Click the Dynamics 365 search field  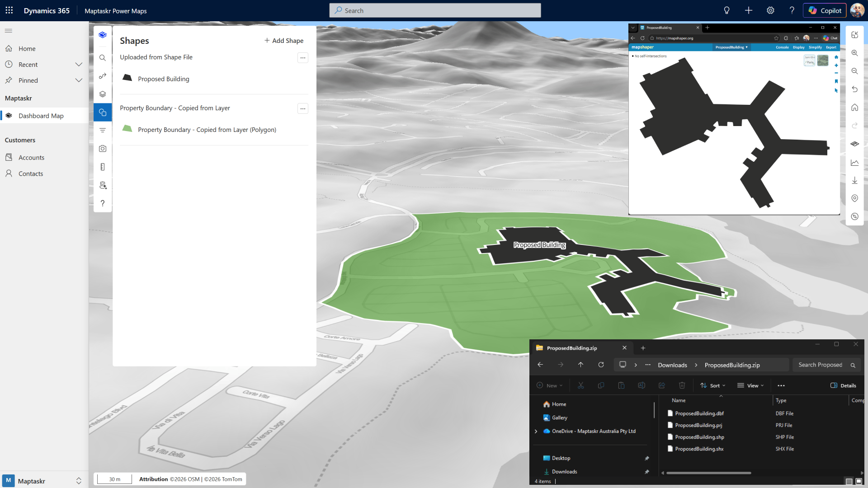435,10
